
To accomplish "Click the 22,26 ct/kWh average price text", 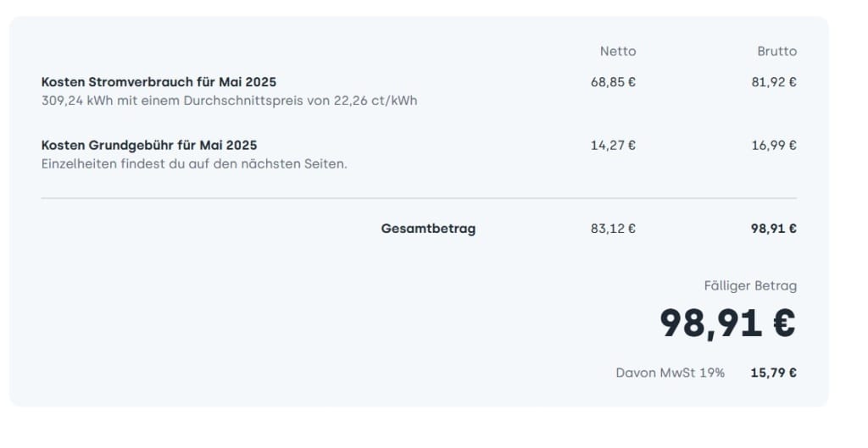I will pos(376,101).
